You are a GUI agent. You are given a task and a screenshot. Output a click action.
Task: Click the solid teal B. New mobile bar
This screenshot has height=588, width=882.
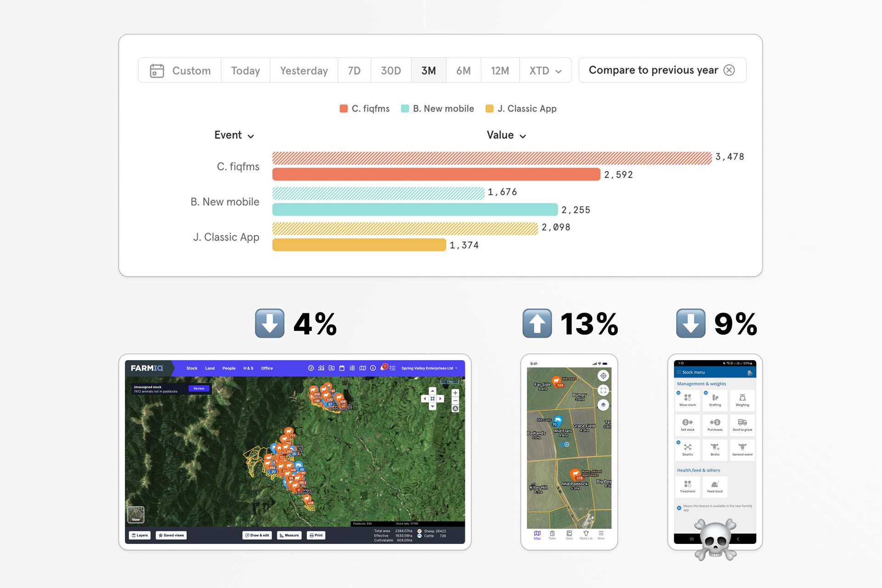pyautogui.click(x=415, y=209)
